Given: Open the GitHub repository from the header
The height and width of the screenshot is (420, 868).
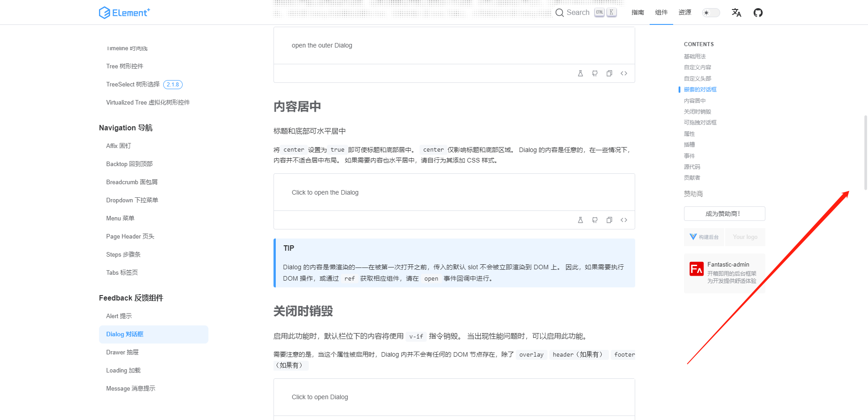Looking at the screenshot, I should [758, 12].
